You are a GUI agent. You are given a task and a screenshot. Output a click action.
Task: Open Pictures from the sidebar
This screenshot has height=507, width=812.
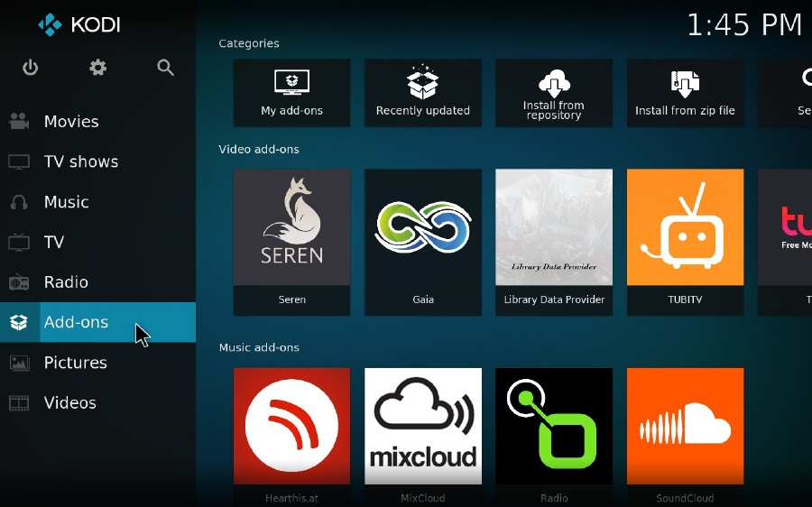97,362
